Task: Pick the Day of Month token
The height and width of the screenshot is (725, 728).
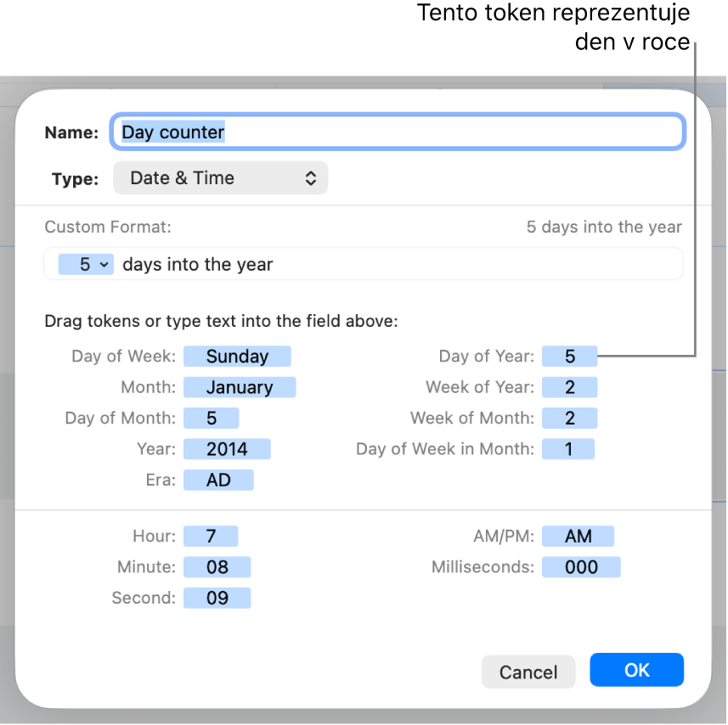Action: [x=211, y=418]
